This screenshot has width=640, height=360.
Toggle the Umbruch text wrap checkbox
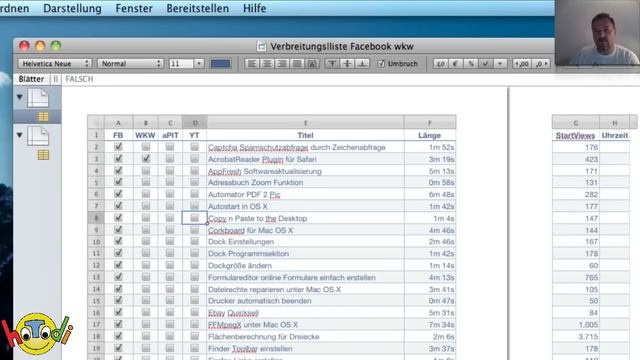point(381,64)
